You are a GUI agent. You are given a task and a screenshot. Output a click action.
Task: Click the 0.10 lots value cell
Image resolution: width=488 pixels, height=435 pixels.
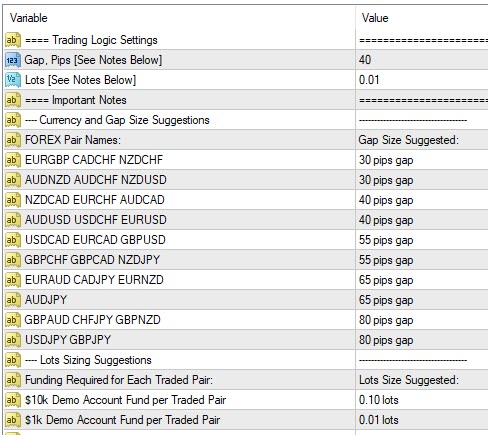422,400
